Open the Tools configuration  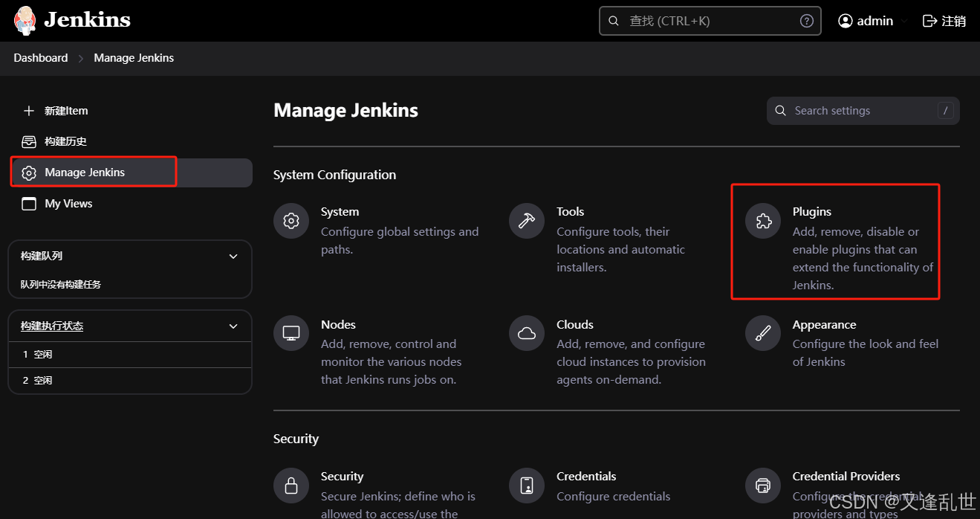tap(620, 239)
